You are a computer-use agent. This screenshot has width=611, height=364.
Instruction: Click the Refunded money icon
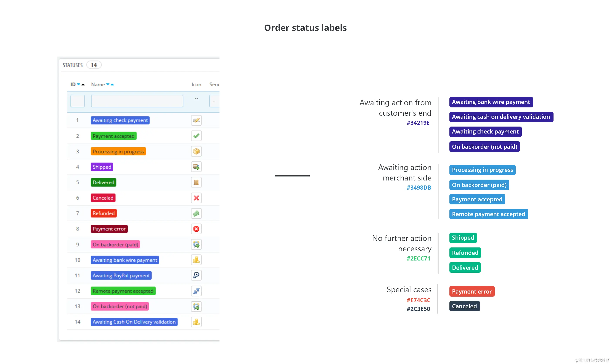click(x=196, y=213)
